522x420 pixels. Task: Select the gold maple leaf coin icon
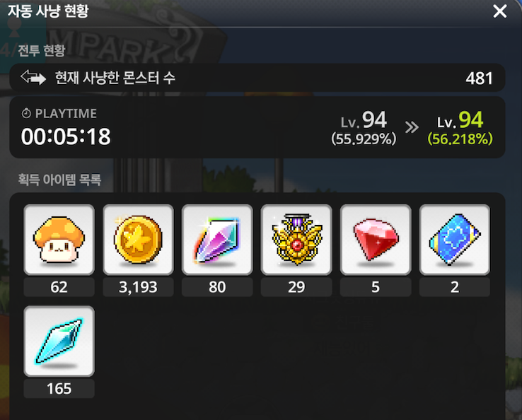pos(138,240)
